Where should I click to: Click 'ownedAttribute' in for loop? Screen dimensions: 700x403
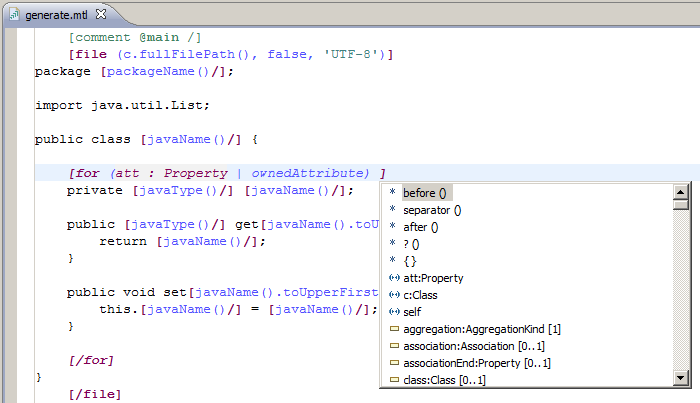point(307,173)
